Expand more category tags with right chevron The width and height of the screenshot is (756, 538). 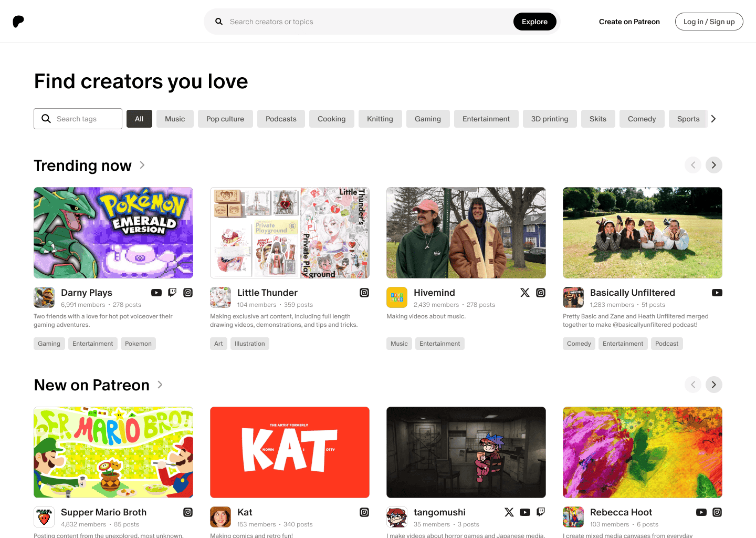coord(713,119)
